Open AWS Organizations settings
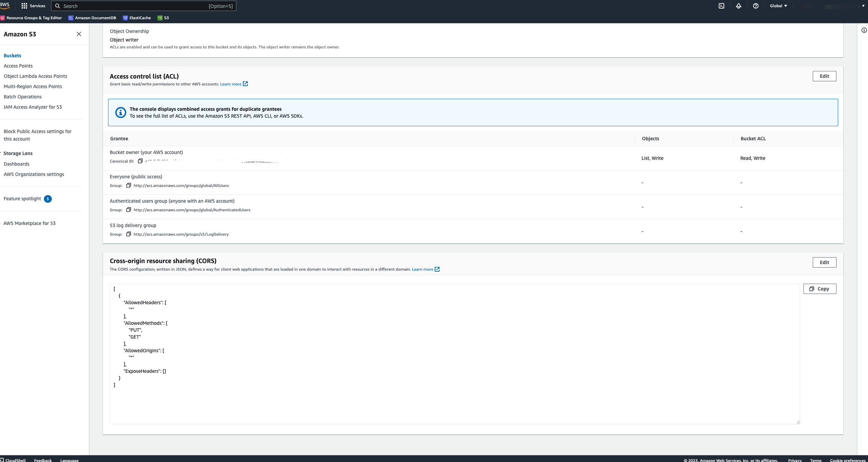The image size is (868, 462). (x=34, y=174)
